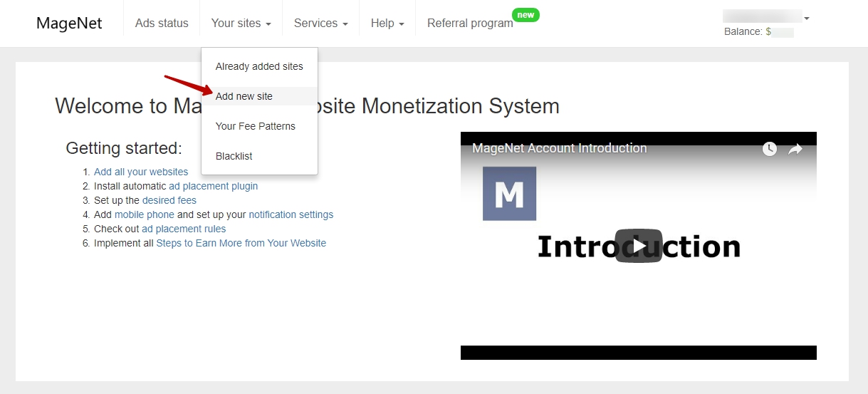Click the Watch Later clock icon
This screenshot has width=868, height=394.
click(769, 149)
